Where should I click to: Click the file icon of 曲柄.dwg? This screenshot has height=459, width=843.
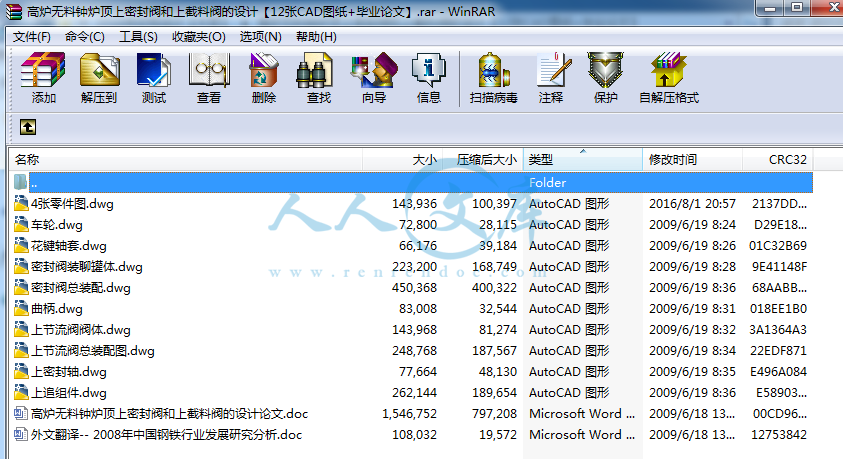click(x=21, y=308)
